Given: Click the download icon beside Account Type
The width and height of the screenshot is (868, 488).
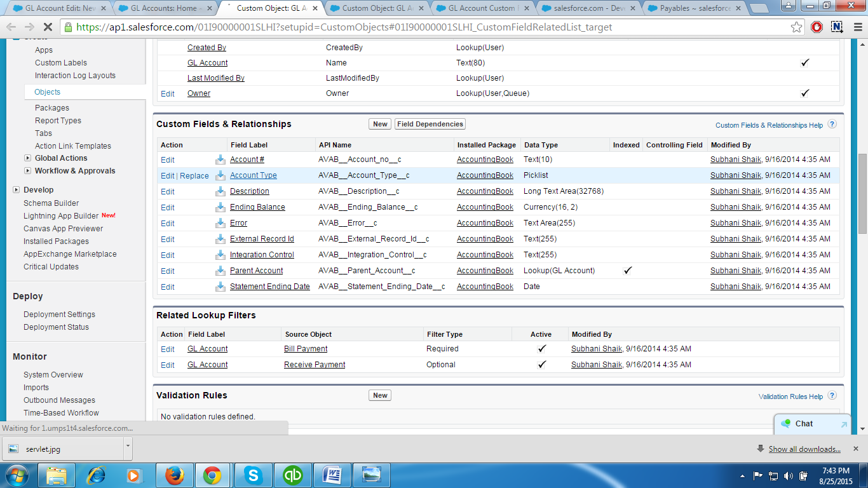Looking at the screenshot, I should [220, 176].
